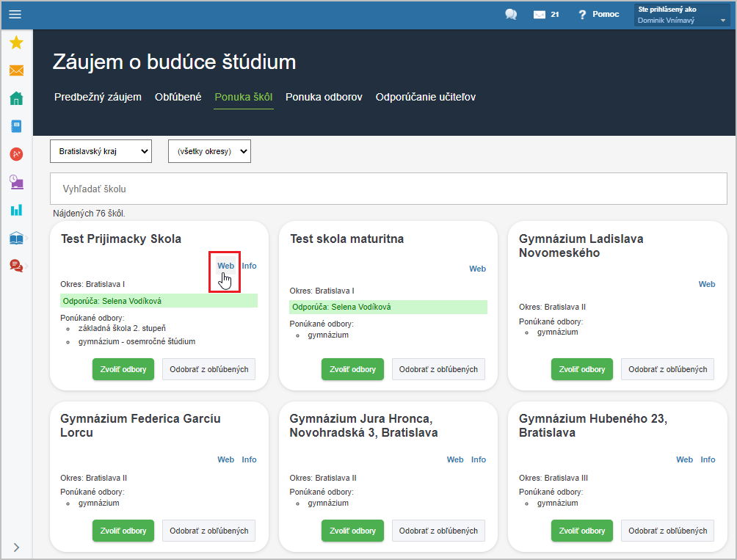Click Odobrať z obľúbených for Gymnázium Hubeného 23
This screenshot has width=737, height=560.
pyautogui.click(x=667, y=531)
